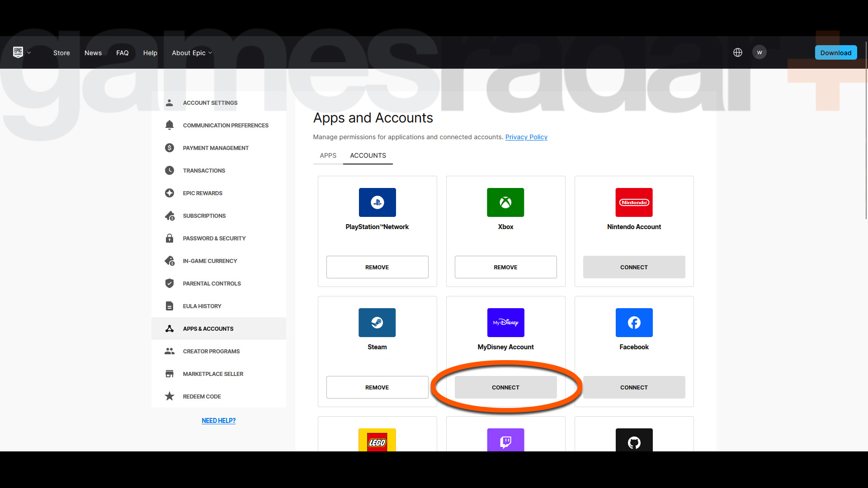The height and width of the screenshot is (488, 868).
Task: Open the language globe icon
Action: 738,52
